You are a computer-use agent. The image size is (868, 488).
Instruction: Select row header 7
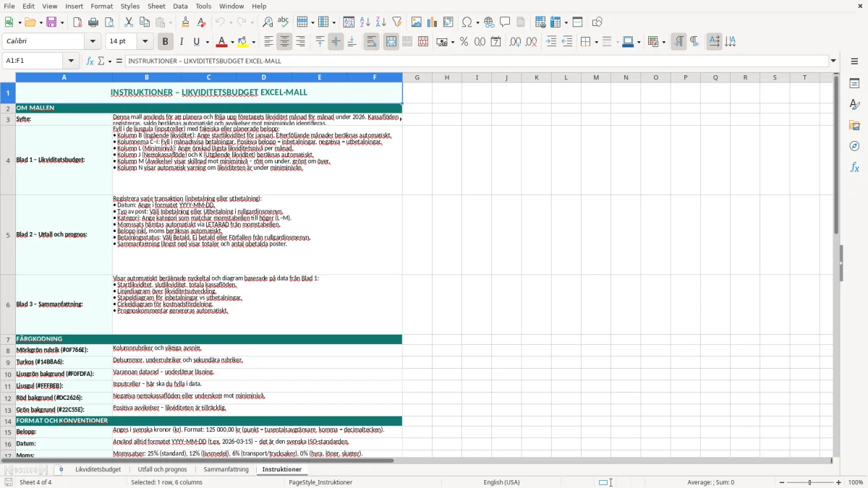pos(8,339)
